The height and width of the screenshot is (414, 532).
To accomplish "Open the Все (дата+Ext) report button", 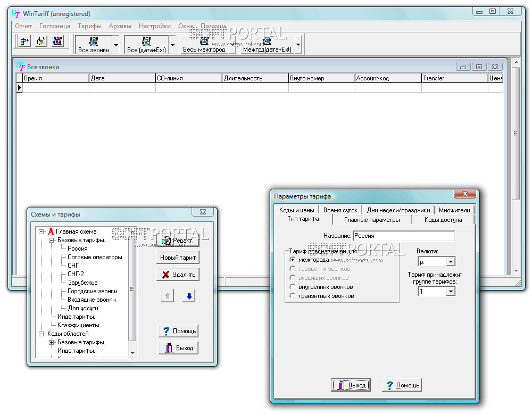I will click(146, 45).
